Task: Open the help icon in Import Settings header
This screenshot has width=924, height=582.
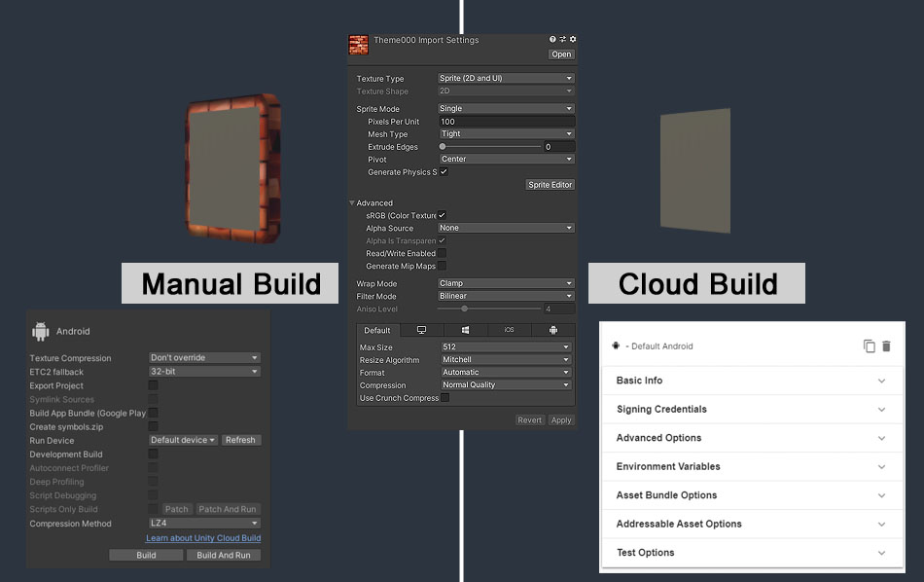Action: pos(552,39)
